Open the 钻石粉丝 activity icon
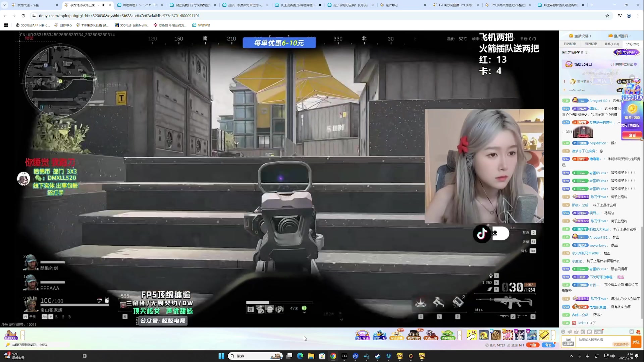644x362 pixels. coord(362,335)
